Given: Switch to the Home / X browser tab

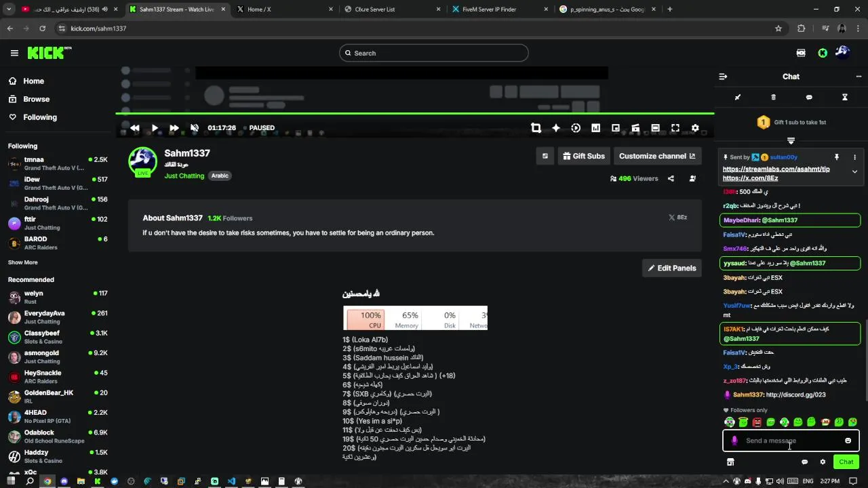Looking at the screenshot, I should [284, 9].
